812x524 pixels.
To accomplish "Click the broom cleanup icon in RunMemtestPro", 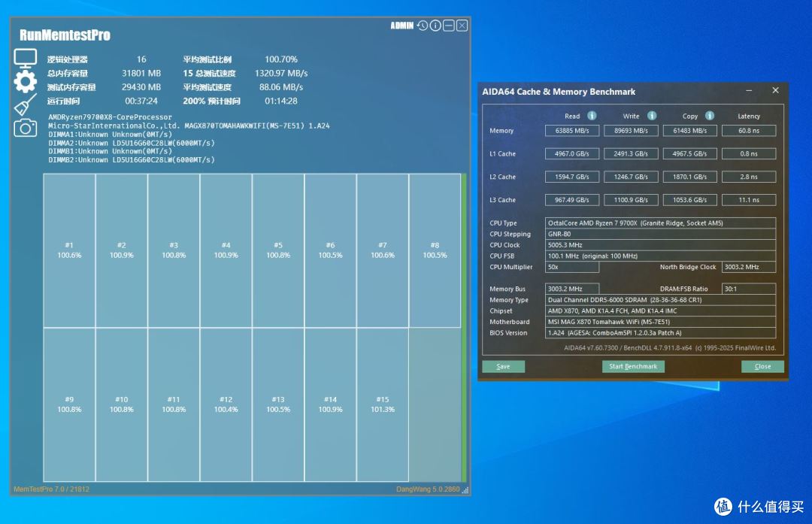I will click(x=26, y=104).
